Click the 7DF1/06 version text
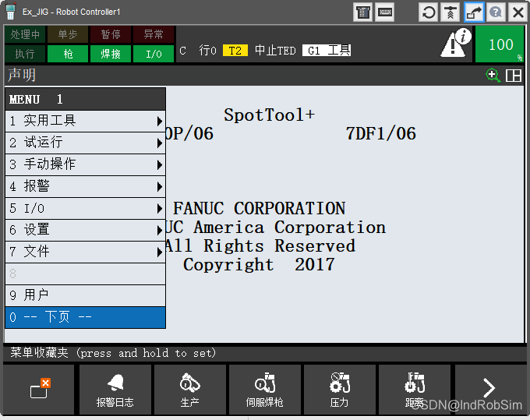The image size is (530, 420). tap(380, 134)
